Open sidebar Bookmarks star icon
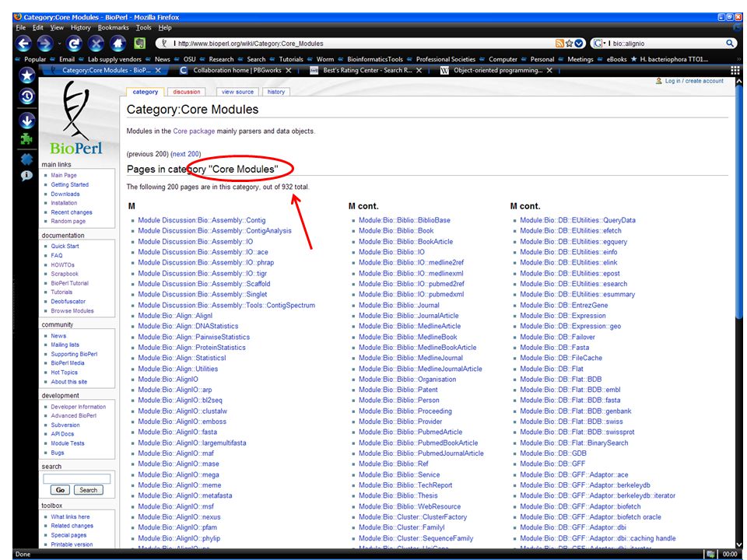 (27, 75)
